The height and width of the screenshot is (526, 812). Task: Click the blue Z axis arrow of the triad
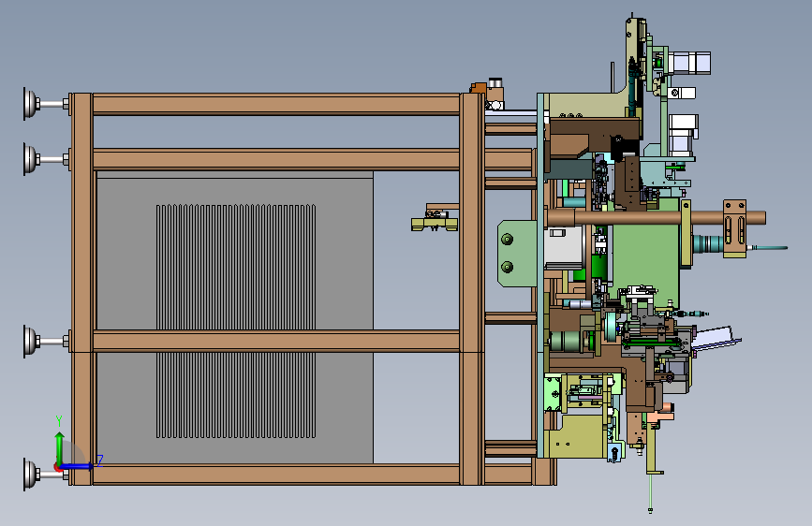click(x=77, y=466)
